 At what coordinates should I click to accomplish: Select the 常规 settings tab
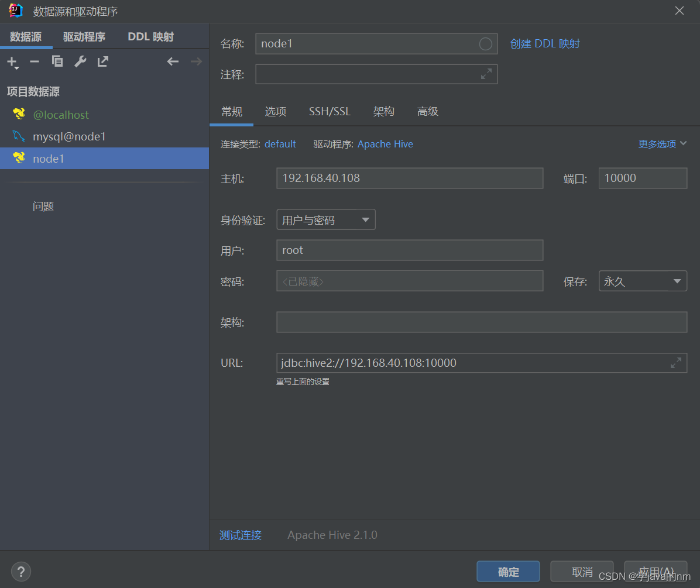coord(232,111)
